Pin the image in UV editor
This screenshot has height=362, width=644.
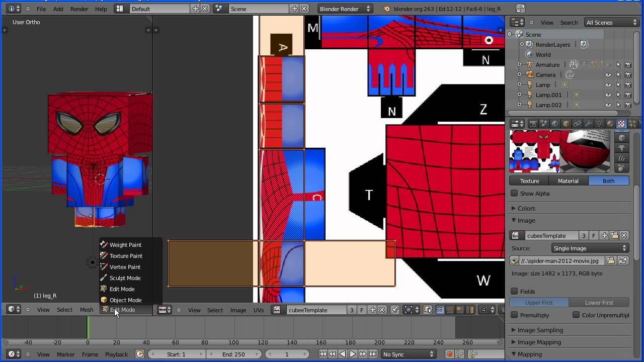click(394, 310)
